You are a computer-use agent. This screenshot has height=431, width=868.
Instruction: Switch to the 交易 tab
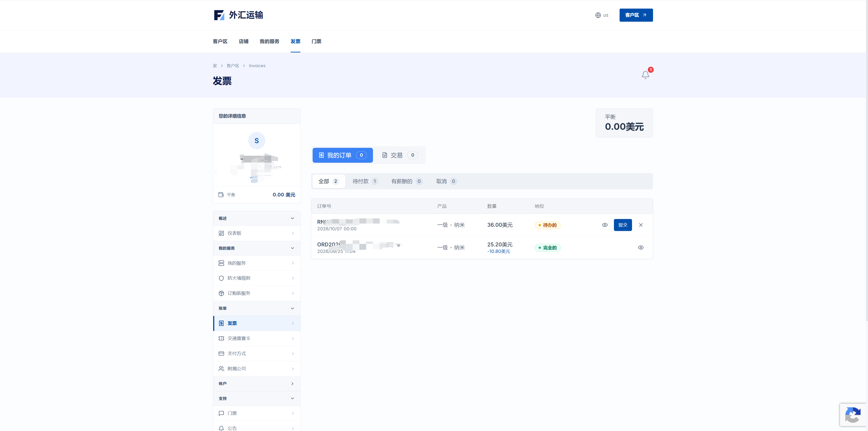coord(400,155)
